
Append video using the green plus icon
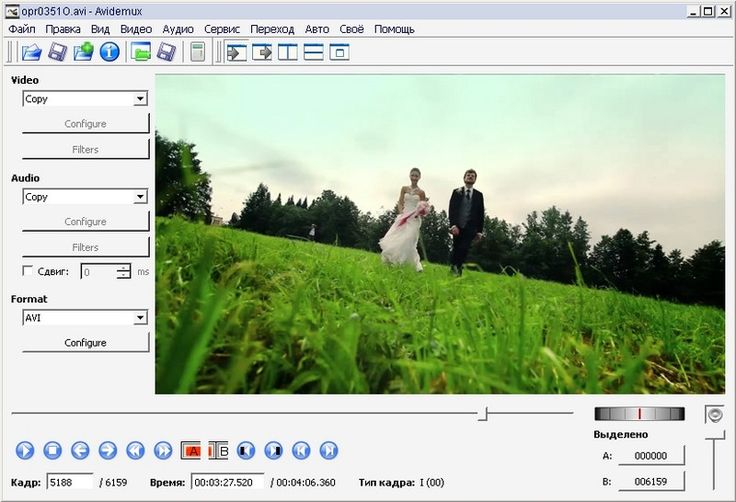pyautogui.click(x=84, y=52)
